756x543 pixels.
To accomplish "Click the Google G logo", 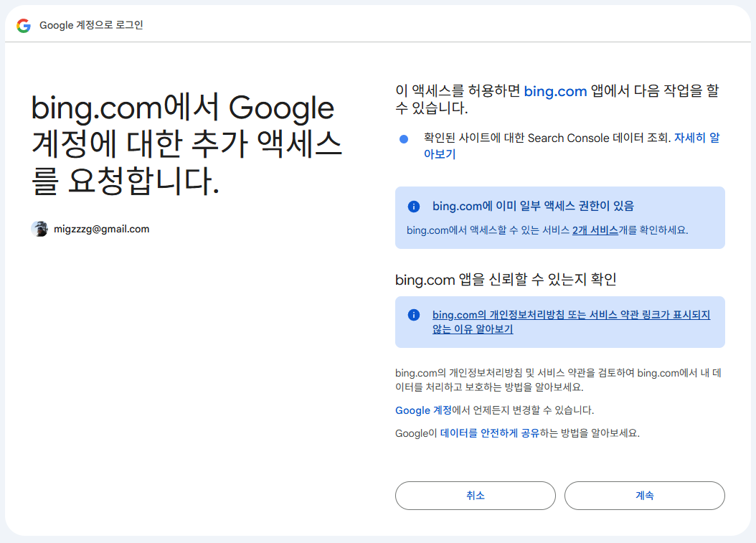I will (24, 26).
